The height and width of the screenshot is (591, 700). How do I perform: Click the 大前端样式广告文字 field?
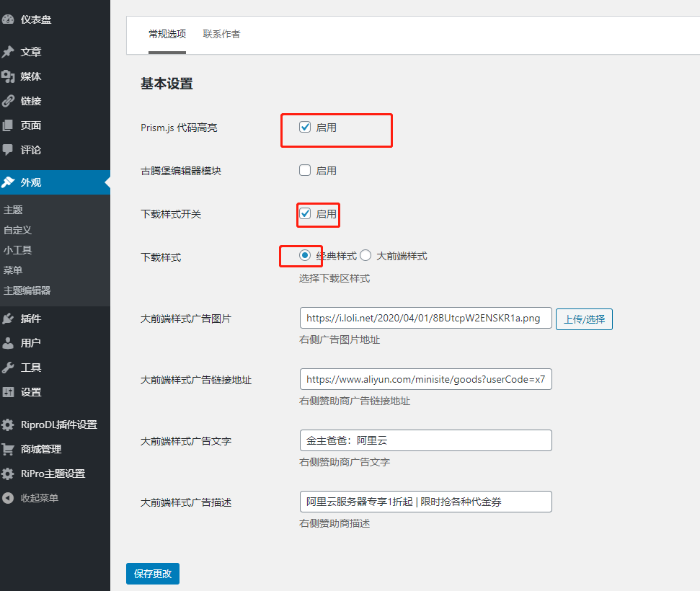coord(426,440)
